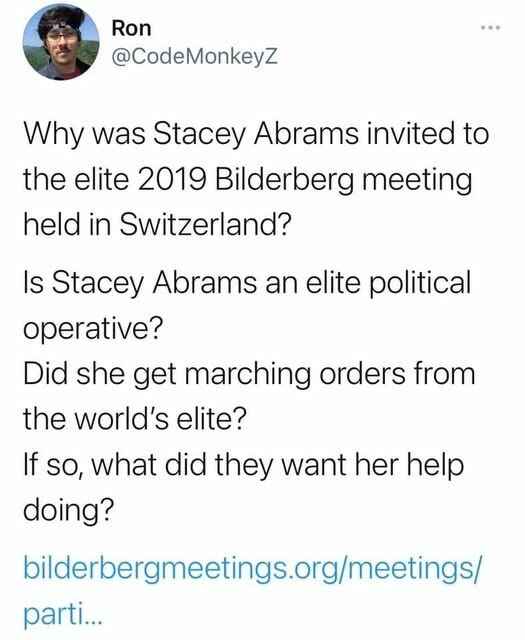This screenshot has width=525, height=640.
Task: Open Ron's profile picture
Action: tap(61, 42)
